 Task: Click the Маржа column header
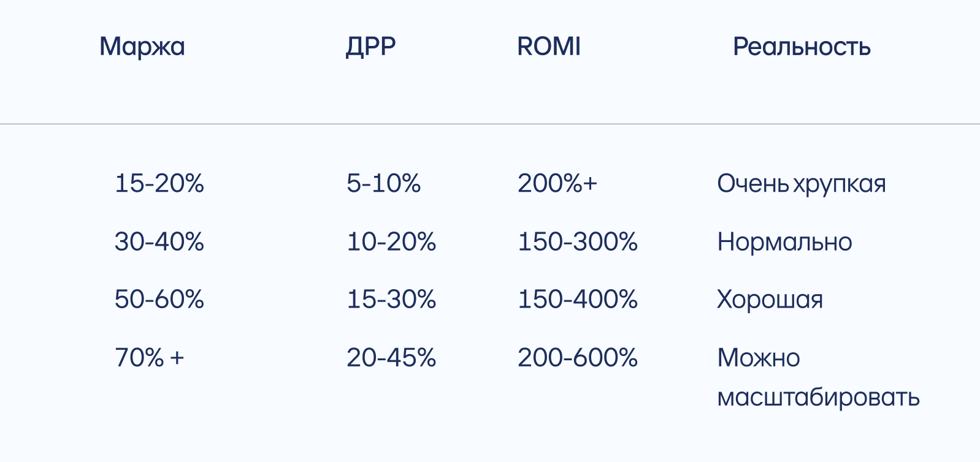point(142,47)
